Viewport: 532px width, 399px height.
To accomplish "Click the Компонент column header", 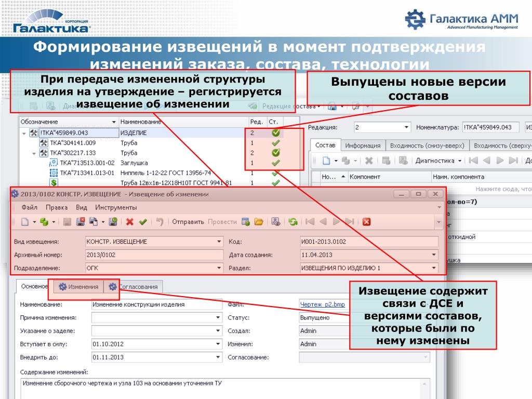I will click(x=389, y=177).
